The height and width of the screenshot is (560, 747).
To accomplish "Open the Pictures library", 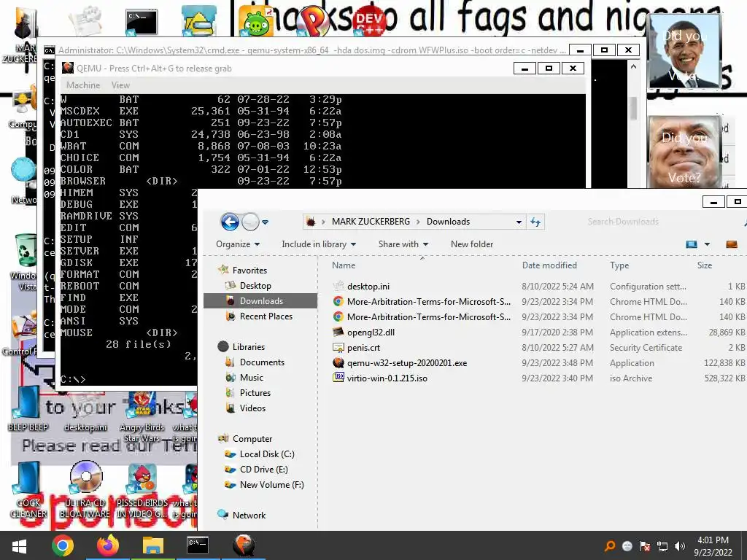I will pyautogui.click(x=255, y=393).
